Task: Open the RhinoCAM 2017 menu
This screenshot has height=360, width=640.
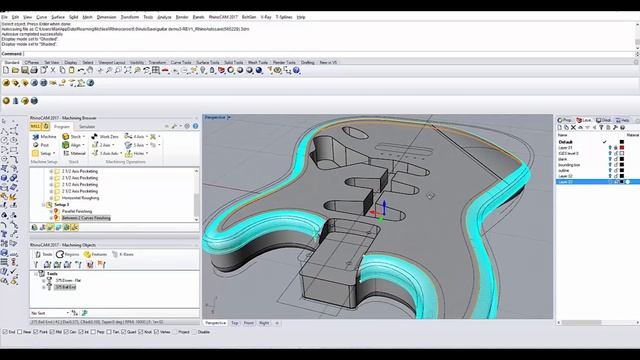Action: [223, 17]
